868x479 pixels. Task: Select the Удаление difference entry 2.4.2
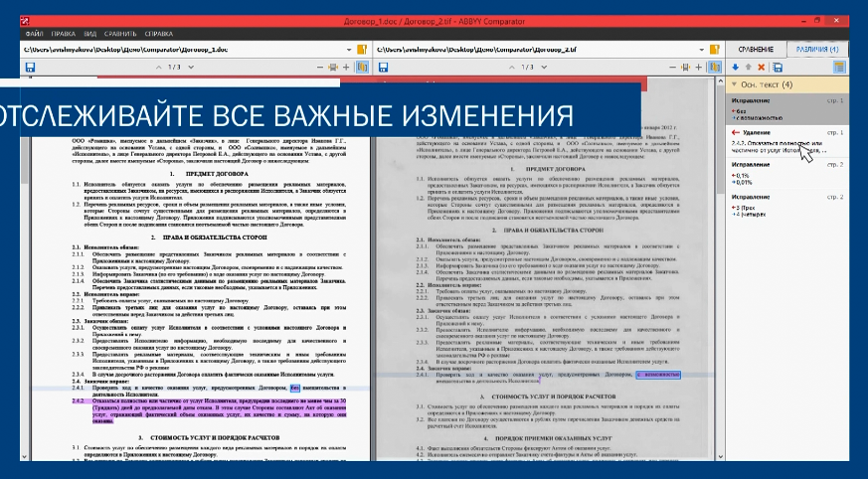[x=787, y=141]
